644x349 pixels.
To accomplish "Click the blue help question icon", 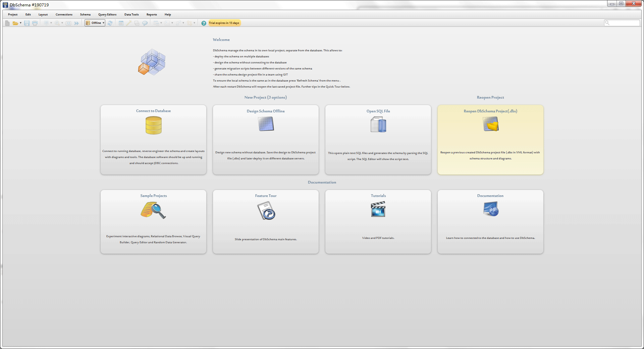I will coord(204,23).
